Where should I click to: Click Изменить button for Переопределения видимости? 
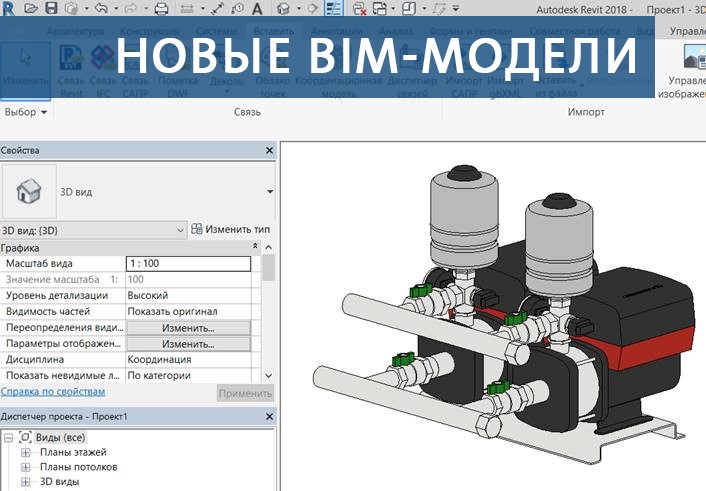pyautogui.click(x=188, y=328)
